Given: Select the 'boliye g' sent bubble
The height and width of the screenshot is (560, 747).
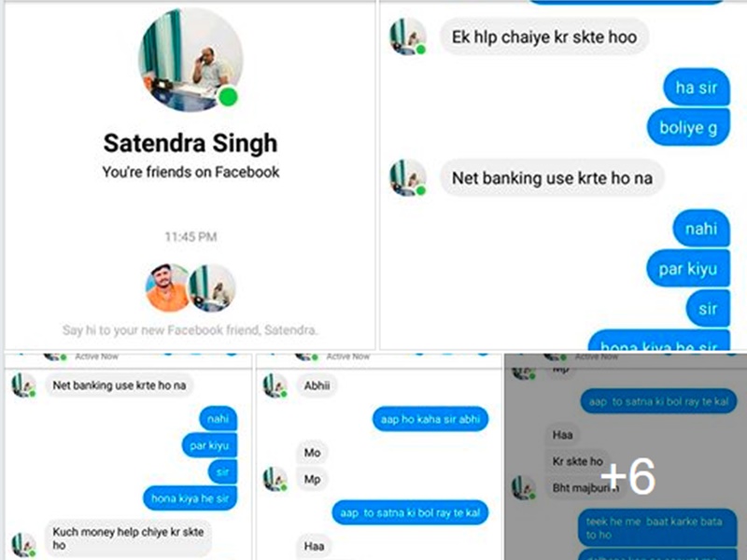Looking at the screenshot, I should point(688,127).
